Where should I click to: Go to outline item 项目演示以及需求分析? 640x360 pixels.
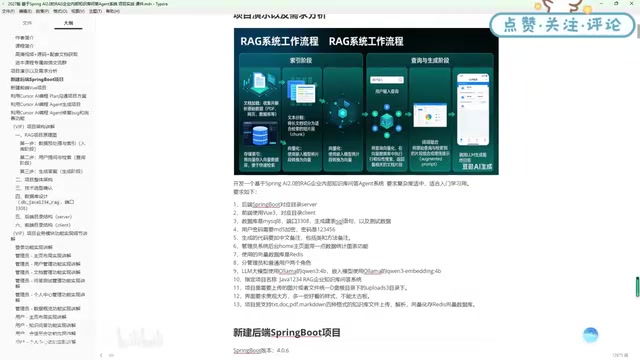(x=34, y=71)
